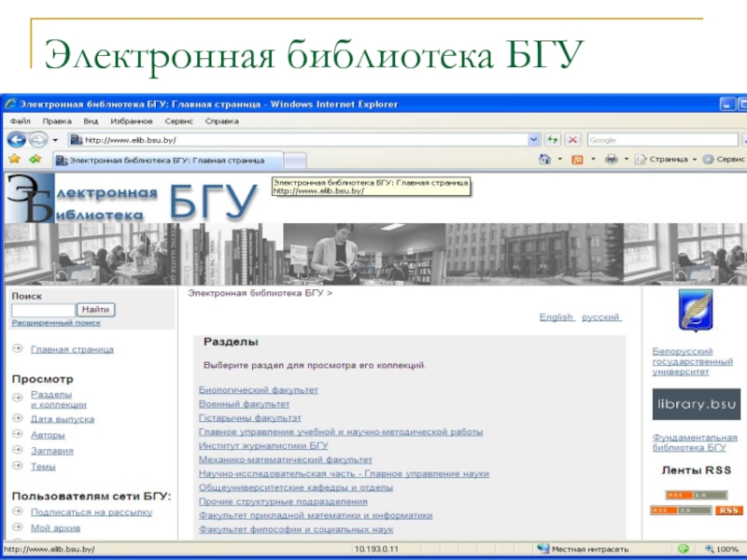The height and width of the screenshot is (560, 747).
Task: Click the Favorites star icon
Action: (14, 159)
